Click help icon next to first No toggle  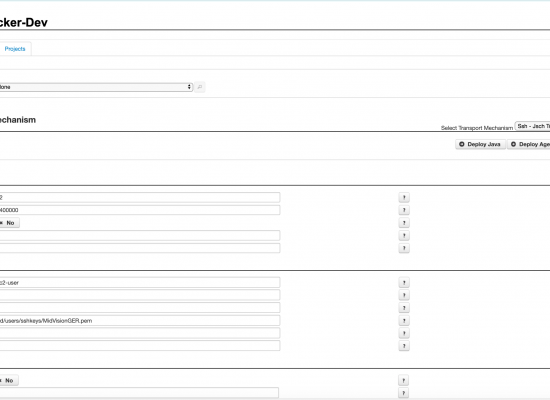pyautogui.click(x=404, y=223)
